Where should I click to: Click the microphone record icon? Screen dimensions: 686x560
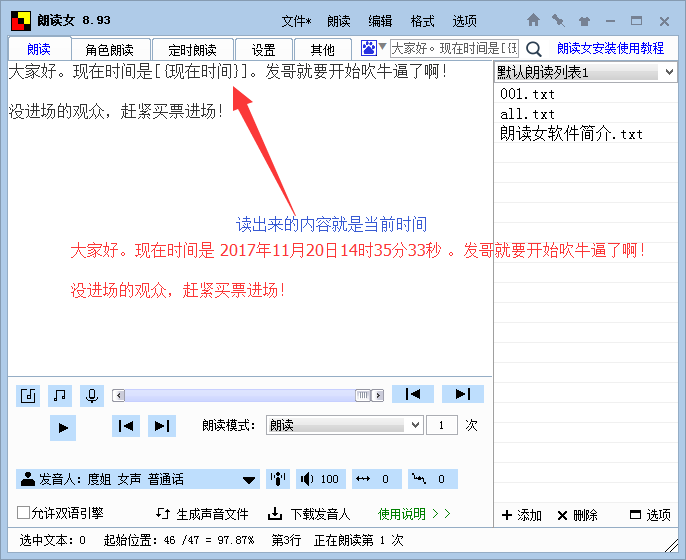coord(92,396)
